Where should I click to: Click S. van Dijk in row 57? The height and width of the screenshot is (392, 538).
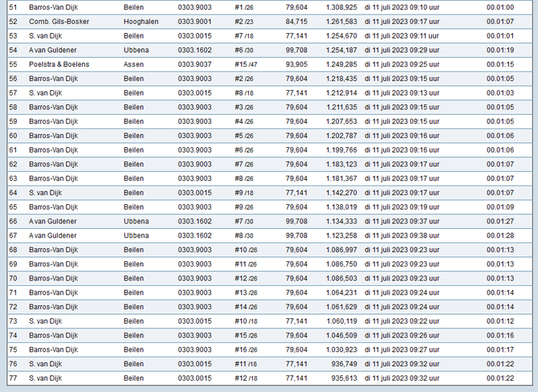pyautogui.click(x=45, y=92)
